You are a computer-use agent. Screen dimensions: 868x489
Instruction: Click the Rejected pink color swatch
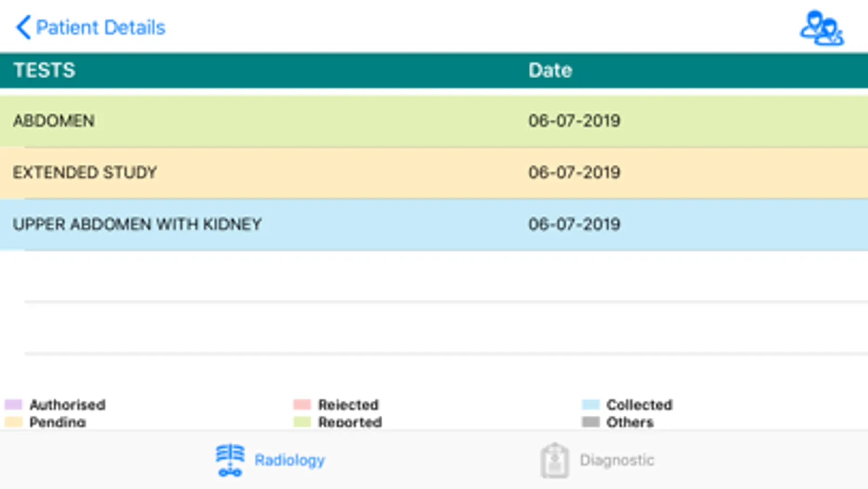pyautogui.click(x=302, y=404)
